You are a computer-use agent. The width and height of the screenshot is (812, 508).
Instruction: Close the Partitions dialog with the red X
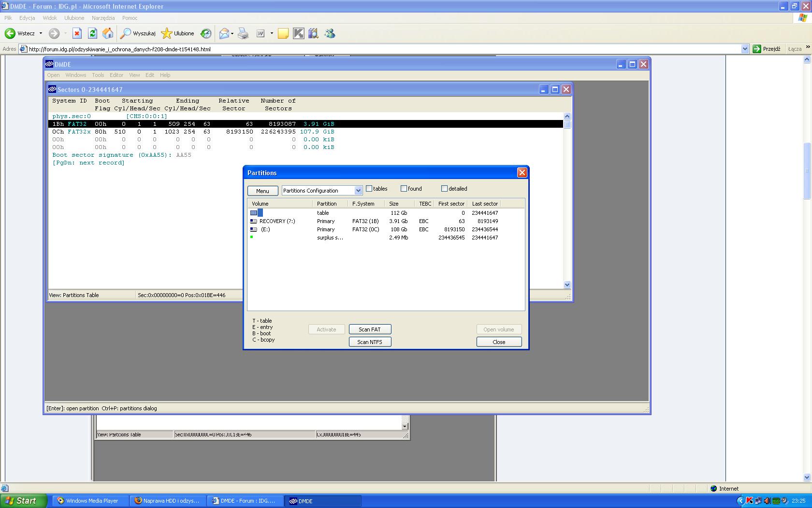tap(522, 173)
